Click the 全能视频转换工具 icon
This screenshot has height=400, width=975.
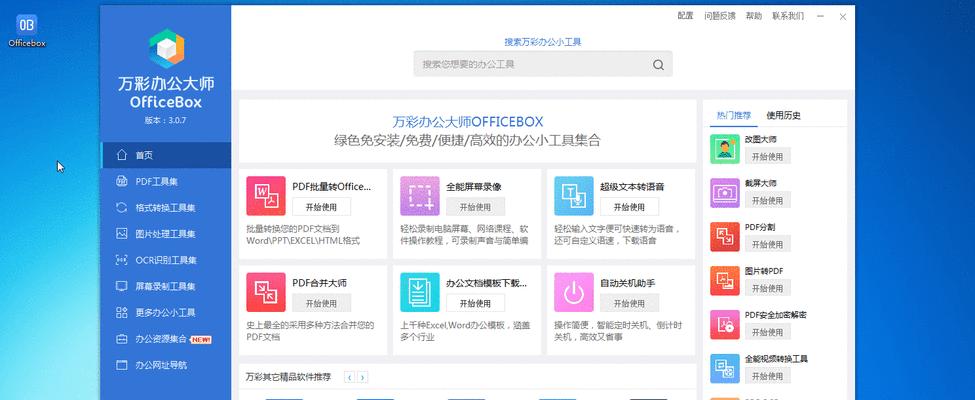pyautogui.click(x=725, y=369)
